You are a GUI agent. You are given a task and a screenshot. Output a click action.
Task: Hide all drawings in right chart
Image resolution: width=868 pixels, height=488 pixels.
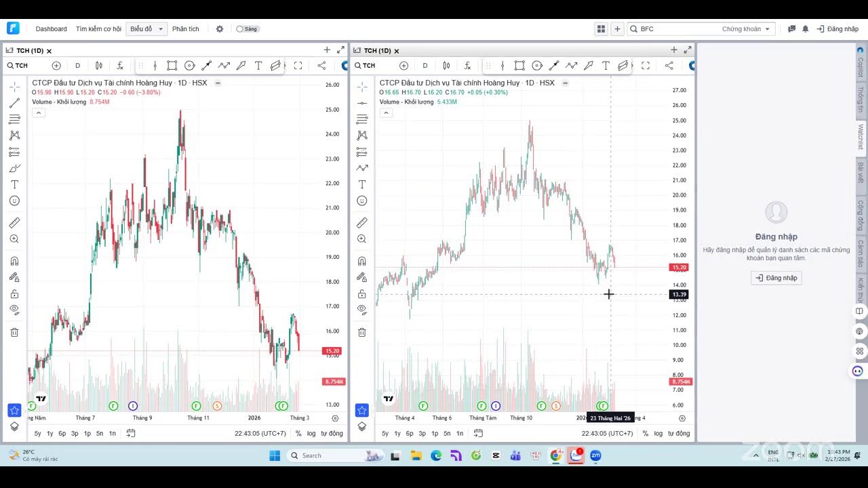[x=362, y=310]
